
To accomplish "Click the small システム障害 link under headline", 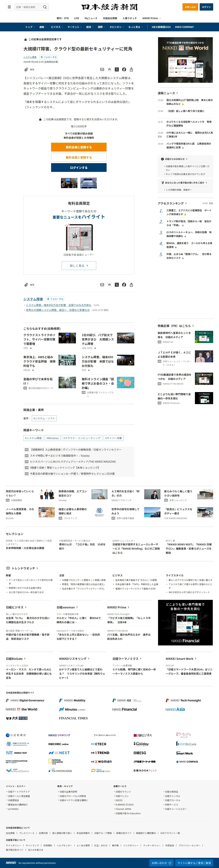I will point(30,57).
